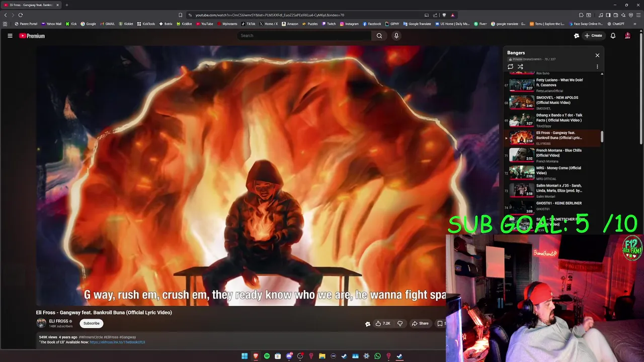
Task: Start voice search with microphone icon
Action: pyautogui.click(x=396, y=36)
